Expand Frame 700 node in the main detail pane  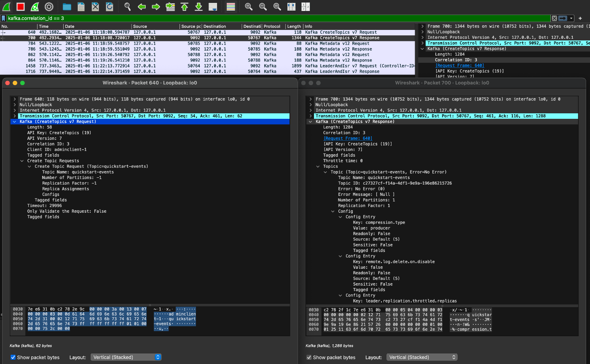click(423, 26)
